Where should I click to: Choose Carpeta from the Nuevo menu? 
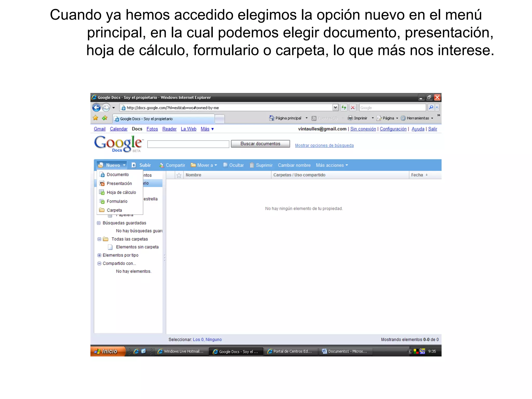tap(120, 210)
